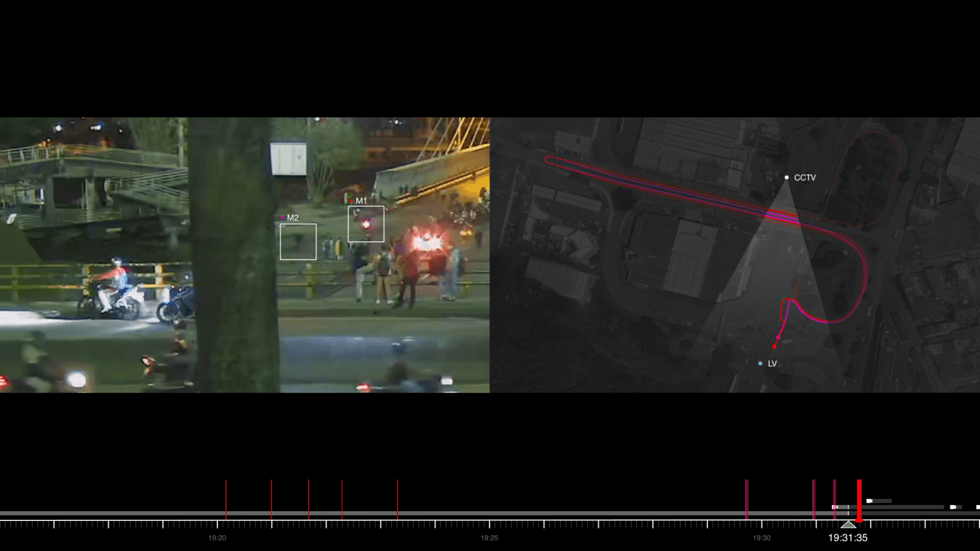Click the gray playhead triangle on the timeline

pyautogui.click(x=848, y=525)
